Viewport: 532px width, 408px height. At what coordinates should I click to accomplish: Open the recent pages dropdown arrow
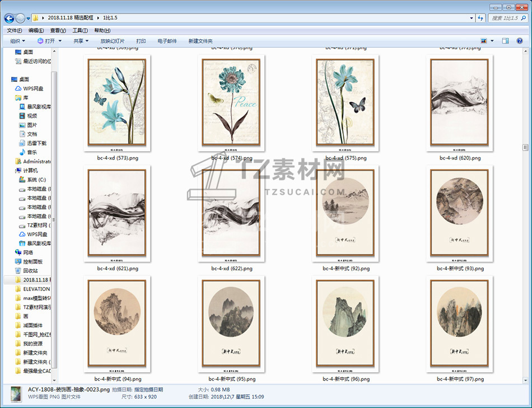tap(28, 18)
